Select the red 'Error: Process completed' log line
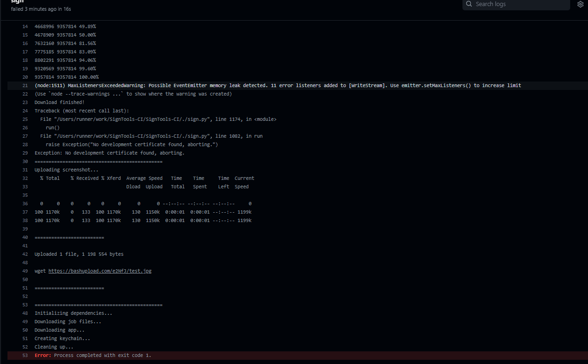Viewport: 588px width, 364px height. (92, 355)
